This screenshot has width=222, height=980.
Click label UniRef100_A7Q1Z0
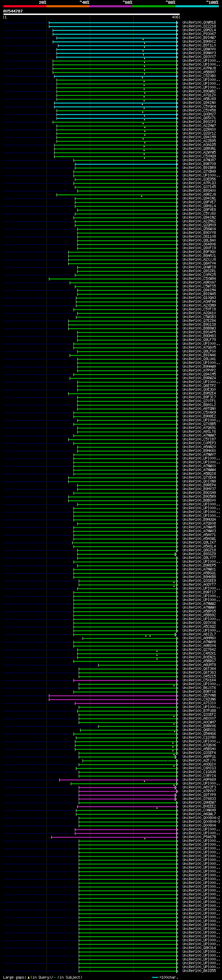point(199,95)
